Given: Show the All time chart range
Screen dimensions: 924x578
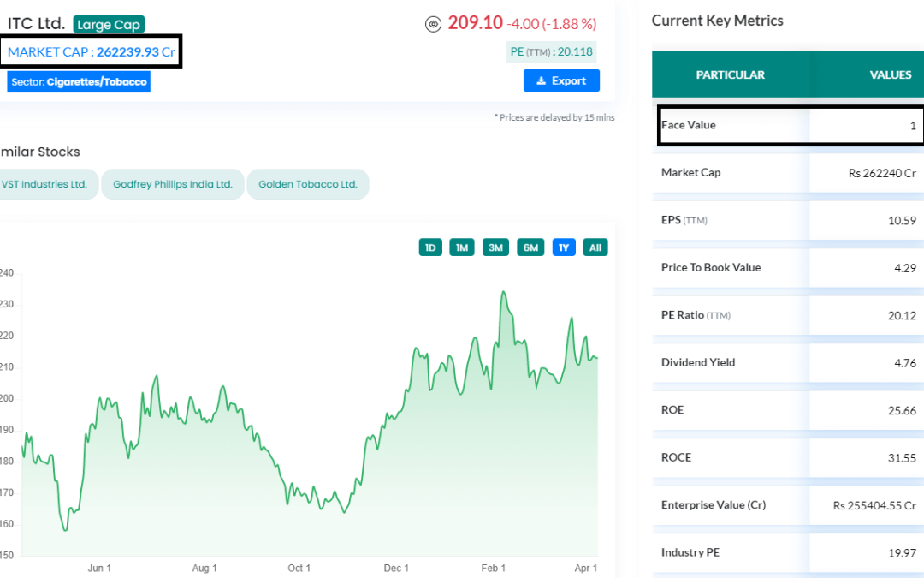Looking at the screenshot, I should point(595,247).
